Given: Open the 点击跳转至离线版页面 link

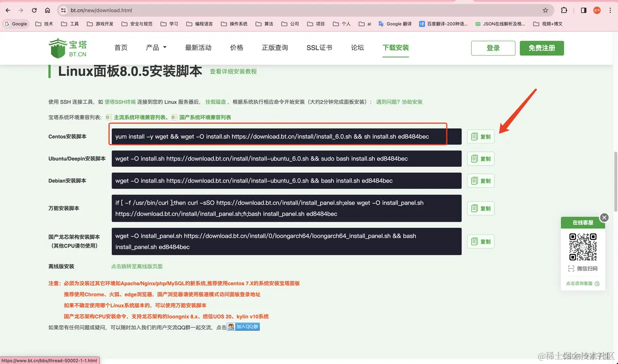Looking at the screenshot, I should pos(137,266).
